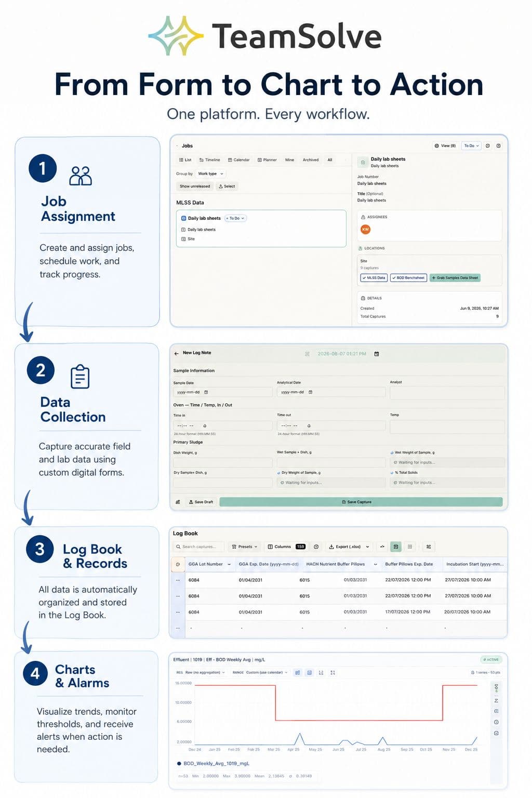Click the clock column header icon in Log Book
Image resolution: width=532 pixels, height=798 pixels.
coord(178,564)
